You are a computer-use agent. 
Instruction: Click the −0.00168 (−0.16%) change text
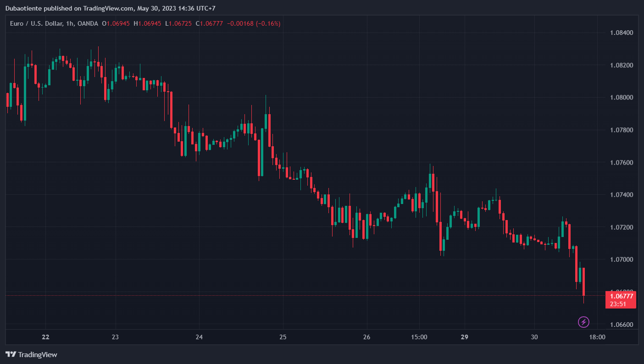254,23
